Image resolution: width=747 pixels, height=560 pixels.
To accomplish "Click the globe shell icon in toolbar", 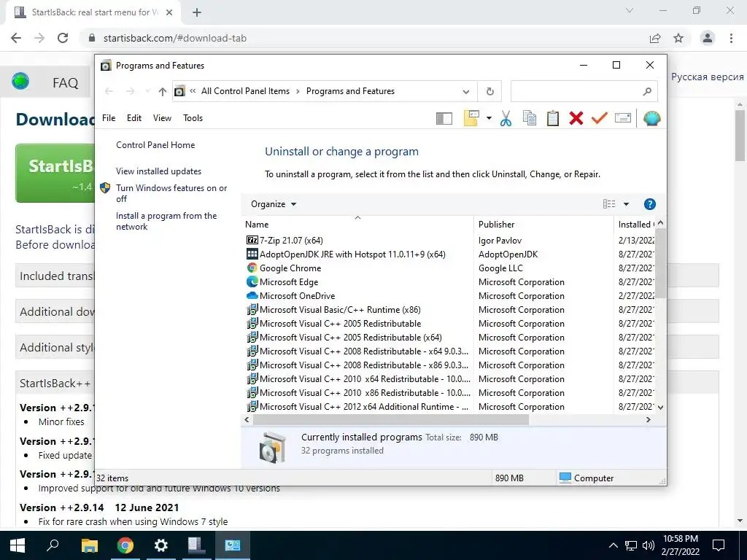I will pyautogui.click(x=651, y=118).
